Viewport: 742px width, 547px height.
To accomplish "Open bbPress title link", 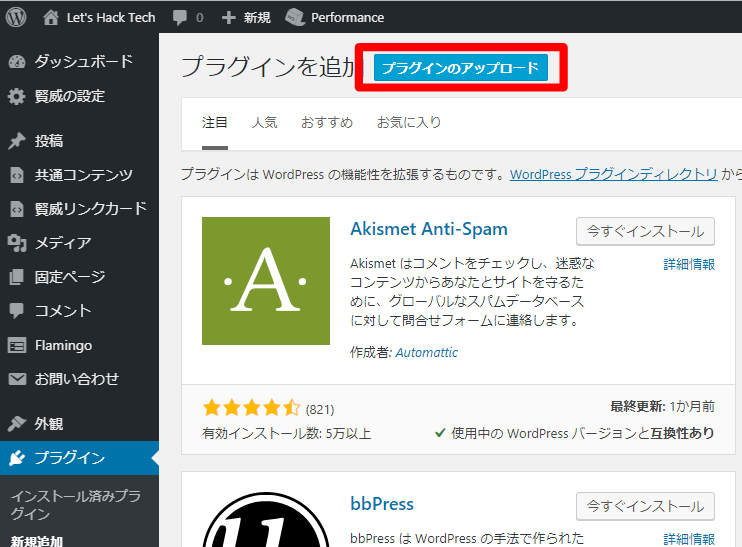I will 382,504.
